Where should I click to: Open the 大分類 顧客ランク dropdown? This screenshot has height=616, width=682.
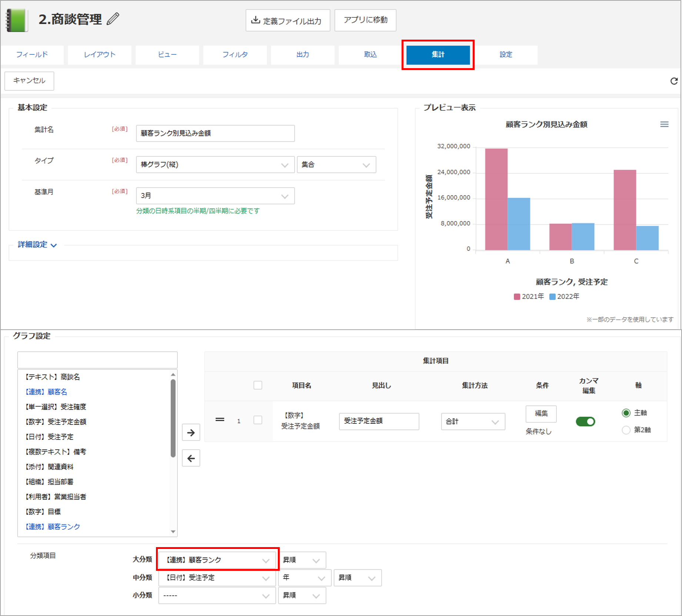click(x=217, y=560)
